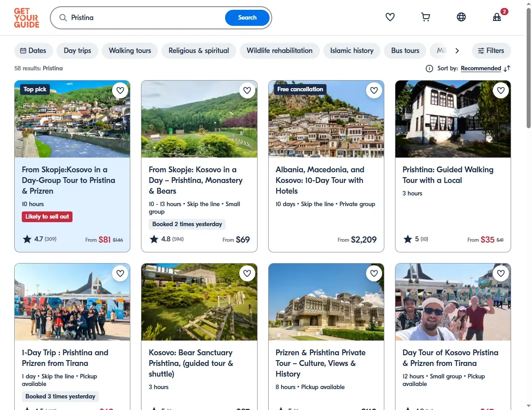The height and width of the screenshot is (410, 532).
Task: Click the bear sanctuary fence photo
Action: click(x=199, y=302)
